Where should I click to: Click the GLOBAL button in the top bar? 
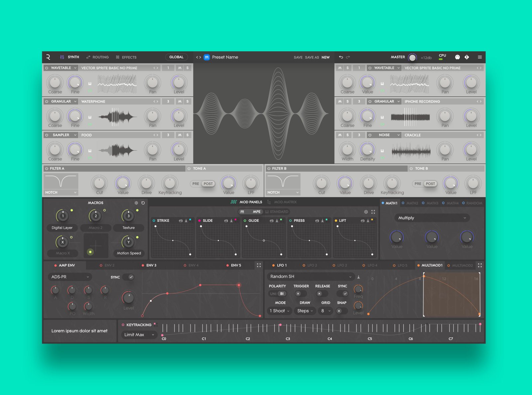pyautogui.click(x=177, y=57)
